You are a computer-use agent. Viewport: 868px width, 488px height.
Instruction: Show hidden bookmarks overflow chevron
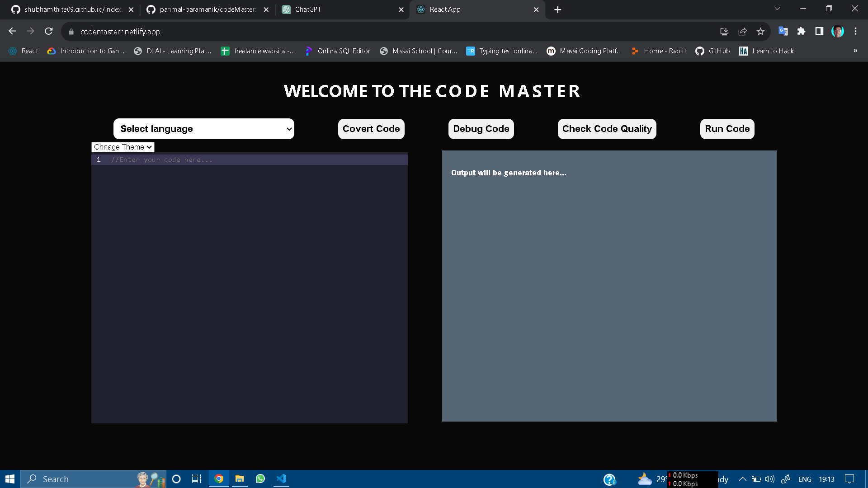tap(855, 51)
